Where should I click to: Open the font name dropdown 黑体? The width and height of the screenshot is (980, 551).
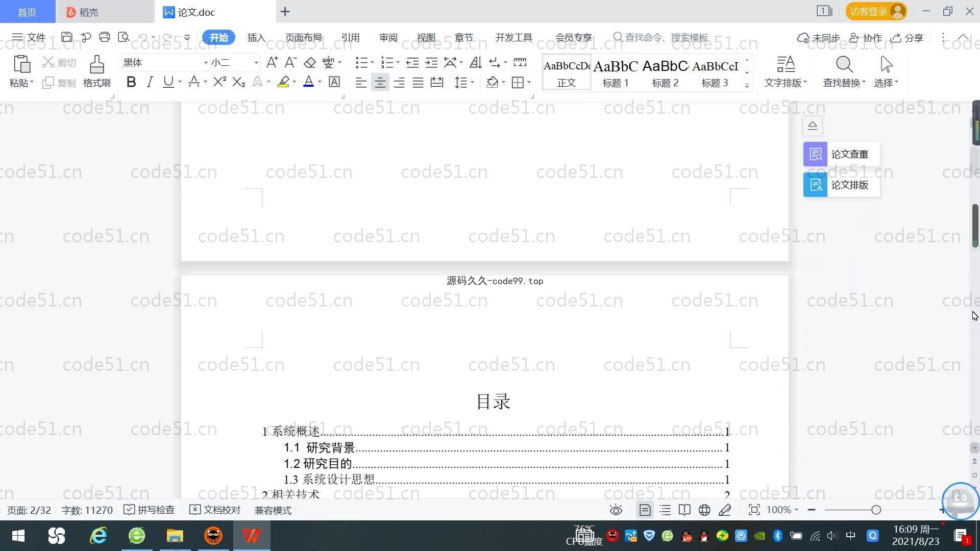point(206,63)
